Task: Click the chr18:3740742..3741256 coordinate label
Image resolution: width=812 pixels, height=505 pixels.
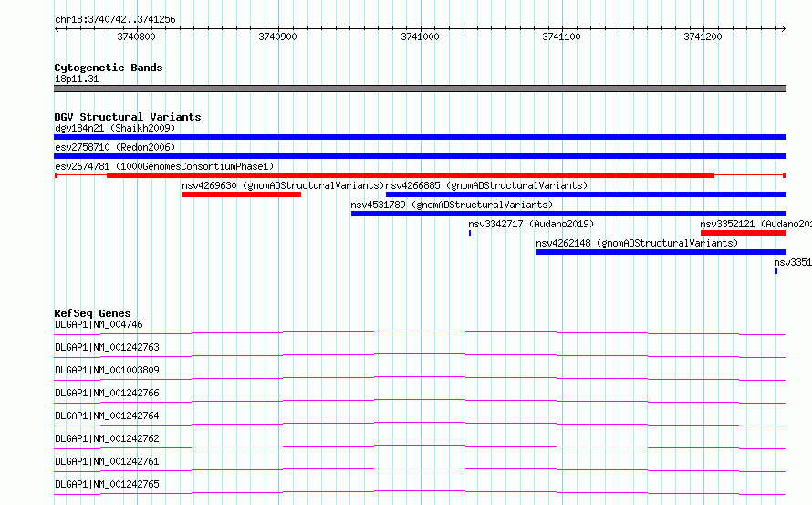Action: (x=115, y=19)
